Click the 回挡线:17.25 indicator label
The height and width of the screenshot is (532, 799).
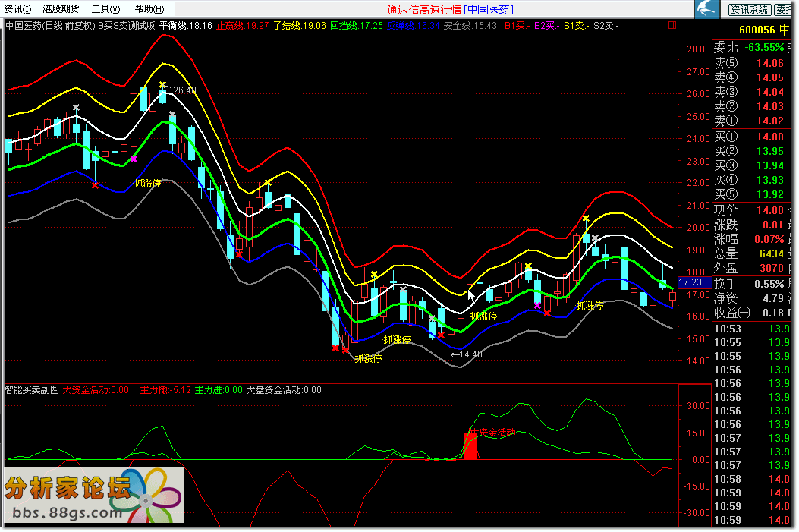click(x=356, y=26)
